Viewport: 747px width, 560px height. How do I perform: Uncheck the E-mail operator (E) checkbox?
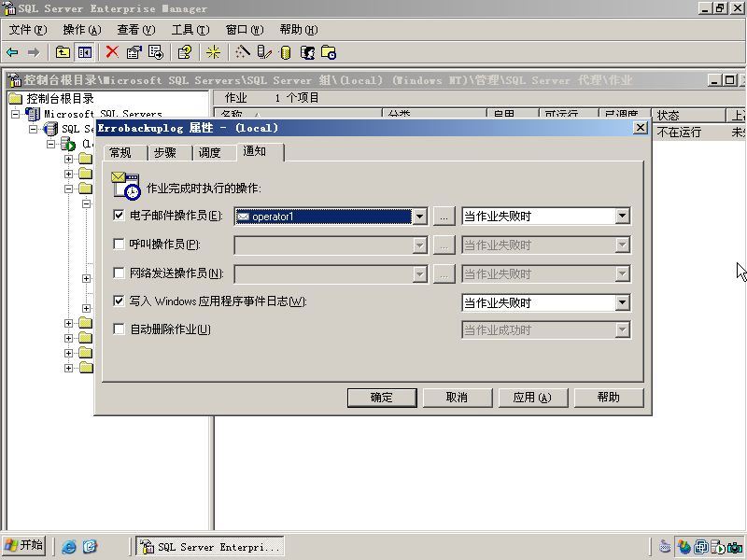coord(119,216)
